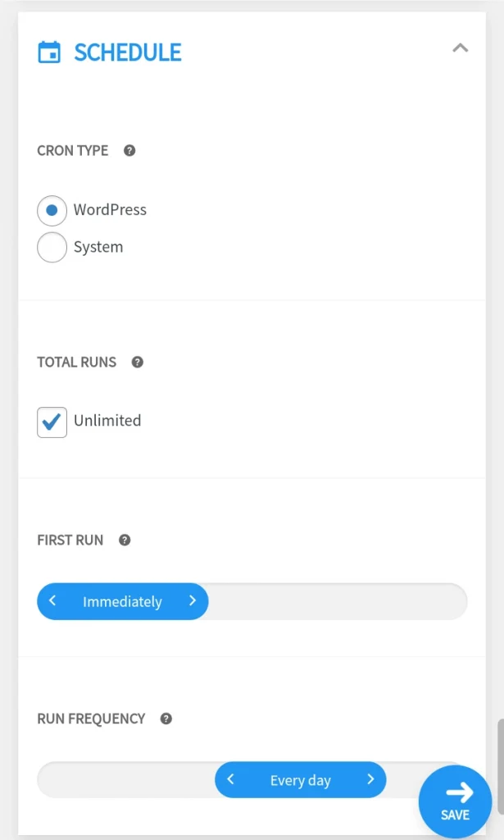Click the SCHEDULE section heading
Image resolution: width=504 pixels, height=840 pixels.
[128, 52]
